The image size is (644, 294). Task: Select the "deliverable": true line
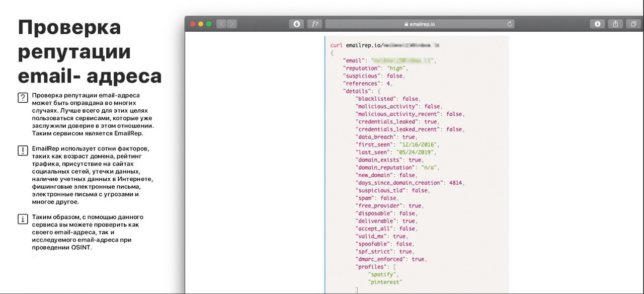click(386, 220)
